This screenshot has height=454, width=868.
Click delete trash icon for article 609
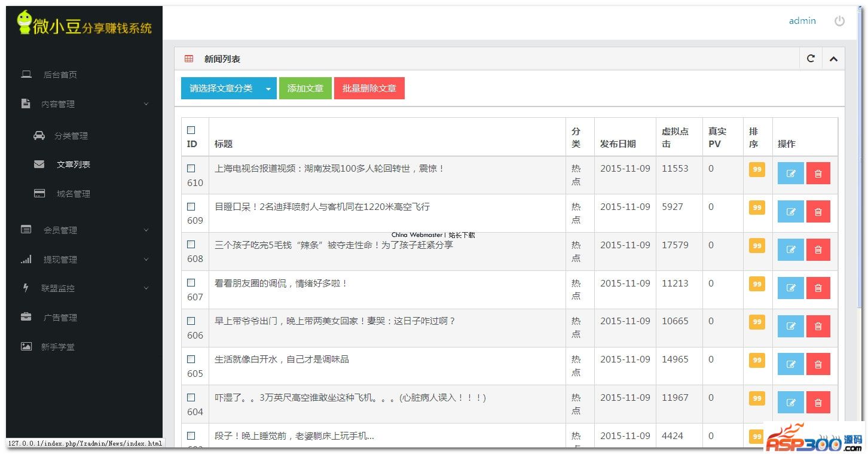(818, 212)
